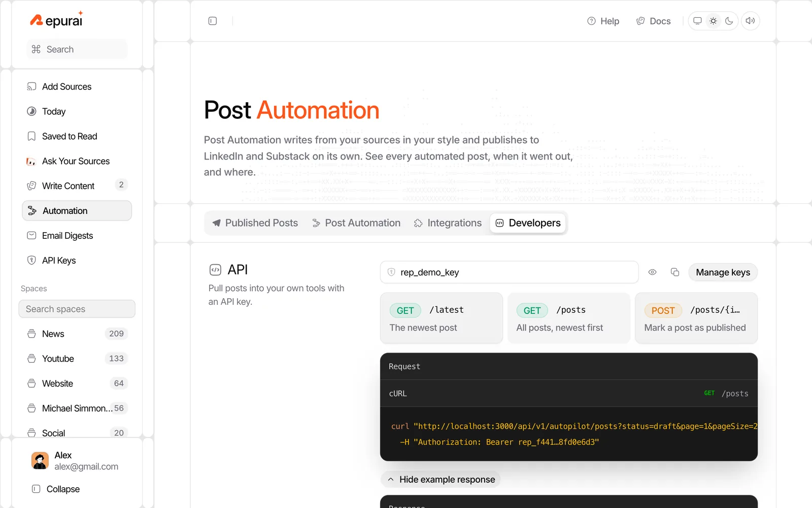Click the rep_demo_key input field
Viewport: 812px width, 508px height.
tap(509, 272)
